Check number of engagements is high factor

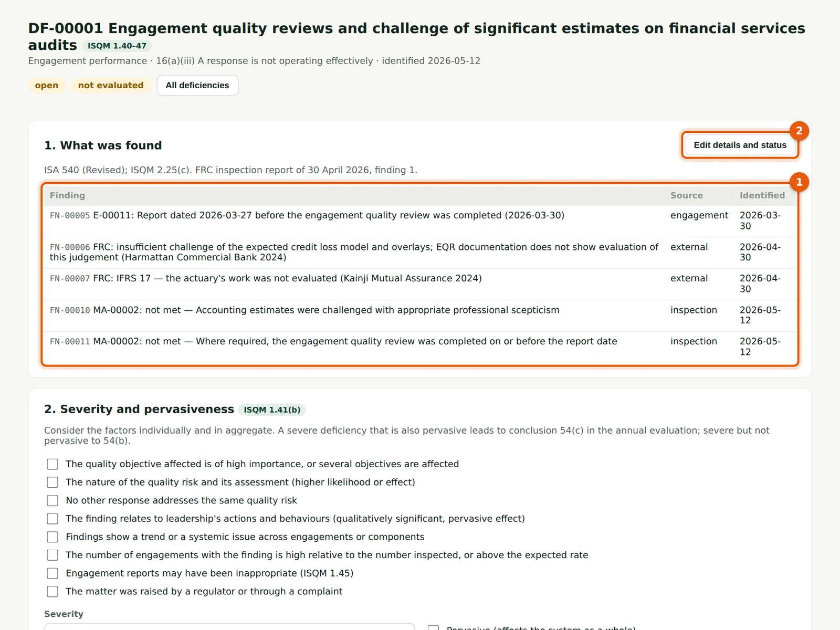tap(52, 555)
